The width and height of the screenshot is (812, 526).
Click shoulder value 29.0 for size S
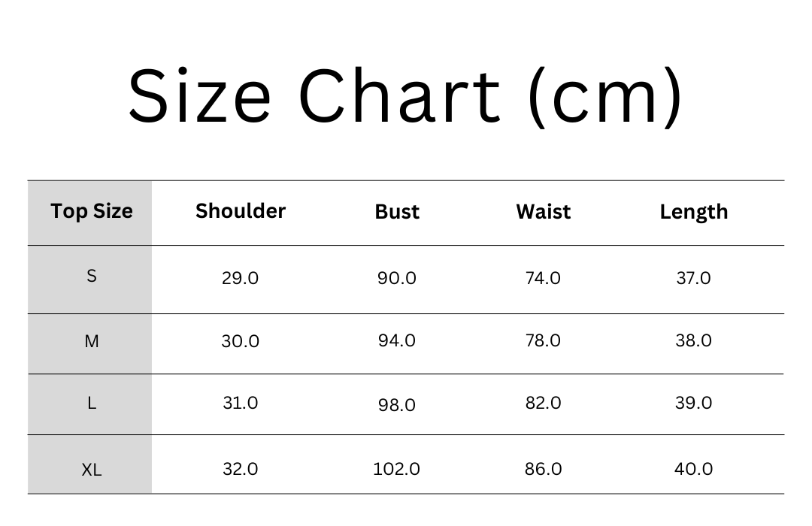pyautogui.click(x=241, y=279)
